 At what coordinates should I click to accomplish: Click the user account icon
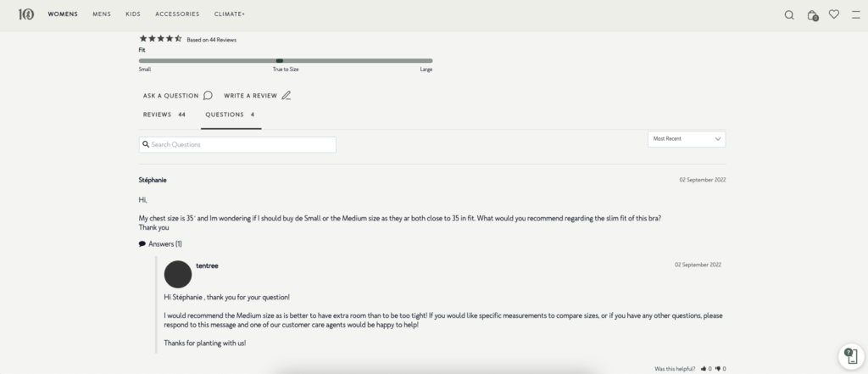coord(855,14)
